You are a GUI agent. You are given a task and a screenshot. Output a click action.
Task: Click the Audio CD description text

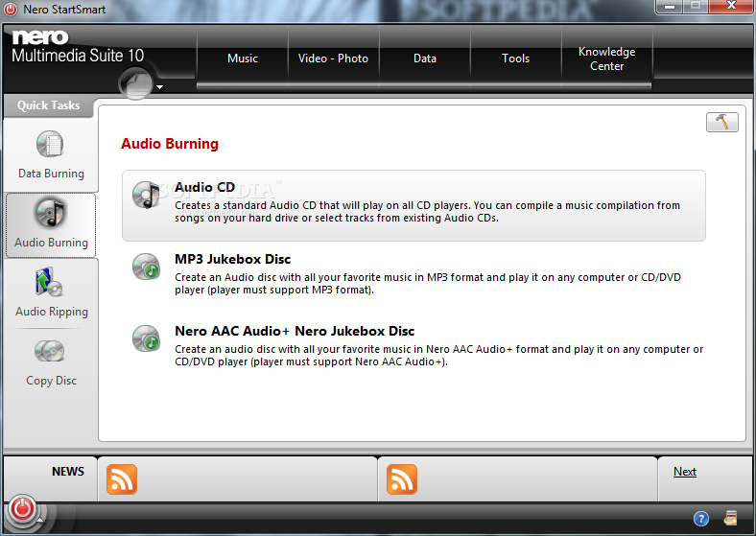click(427, 212)
